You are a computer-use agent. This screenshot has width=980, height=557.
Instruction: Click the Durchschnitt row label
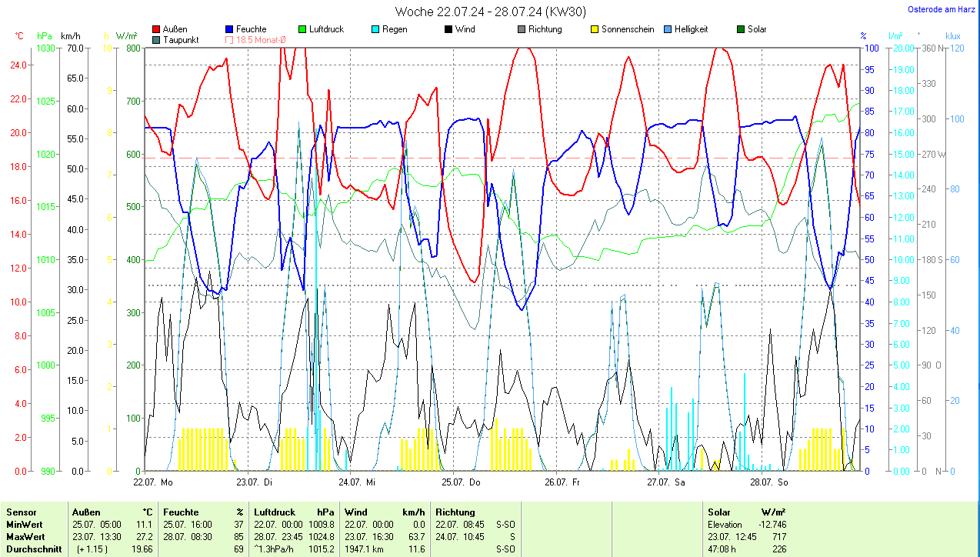point(32,549)
